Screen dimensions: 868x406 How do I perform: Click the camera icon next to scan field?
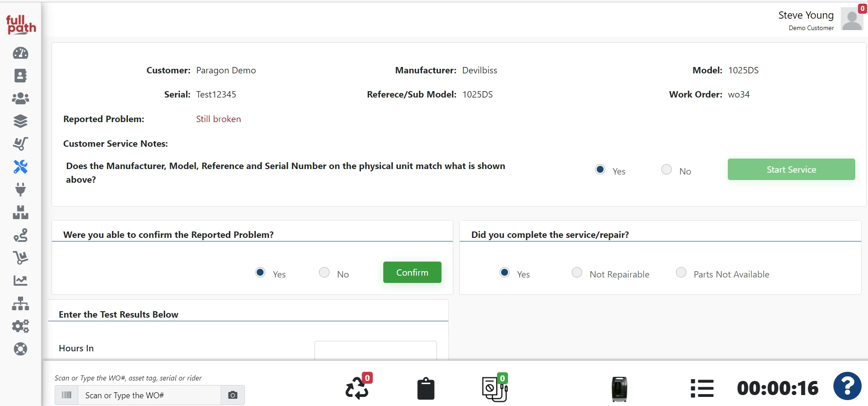(x=233, y=395)
